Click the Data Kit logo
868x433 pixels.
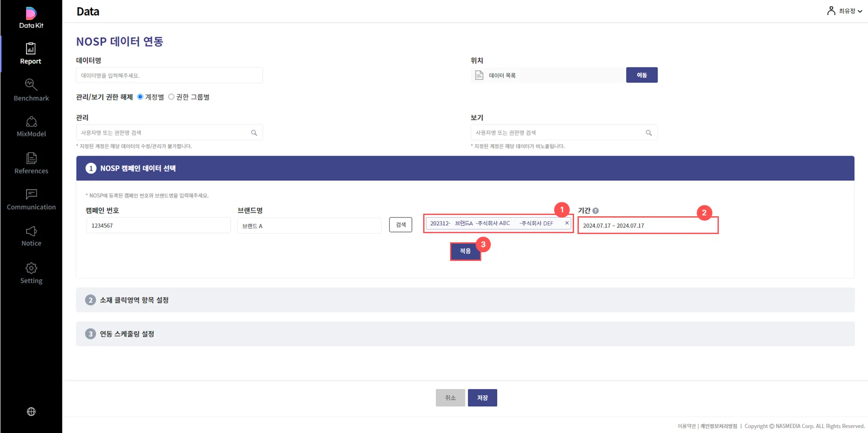click(x=31, y=18)
